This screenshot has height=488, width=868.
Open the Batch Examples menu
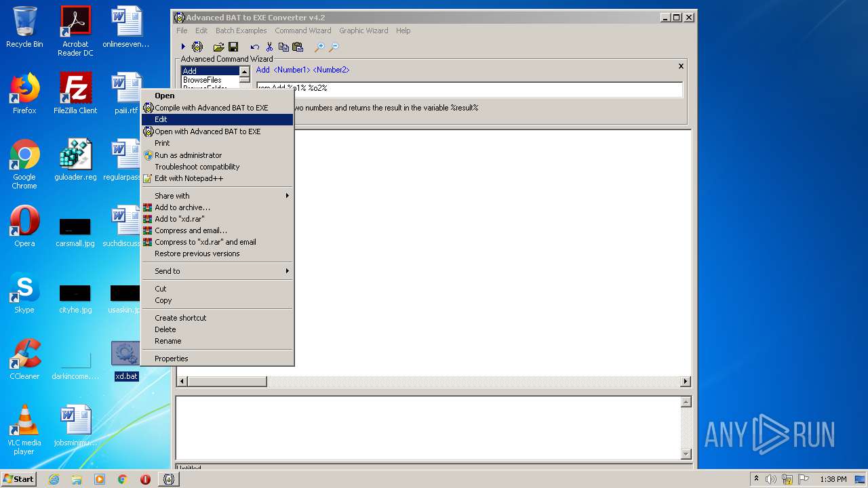pos(241,30)
